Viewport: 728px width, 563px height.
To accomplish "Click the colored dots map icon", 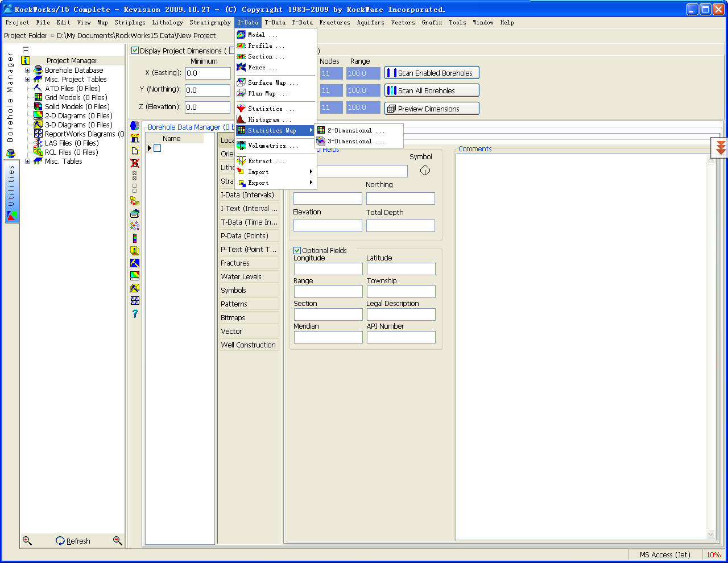I will pos(135,226).
